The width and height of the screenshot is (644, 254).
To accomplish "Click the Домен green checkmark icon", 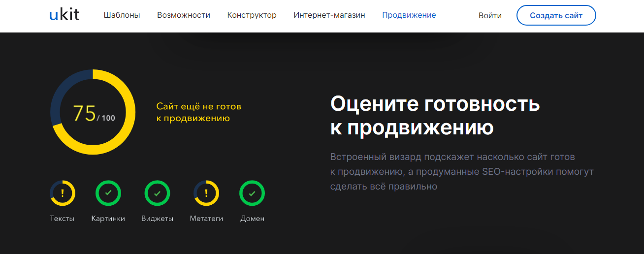I will (252, 193).
